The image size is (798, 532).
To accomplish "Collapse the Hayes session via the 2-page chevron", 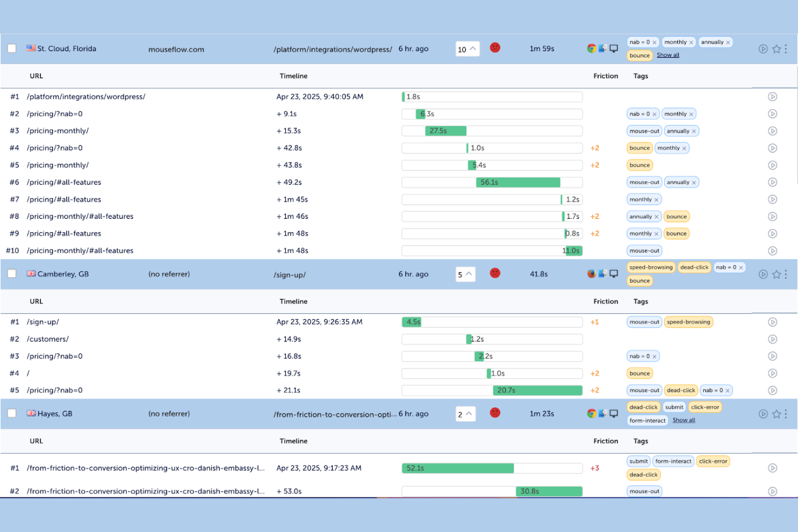I will (466, 413).
